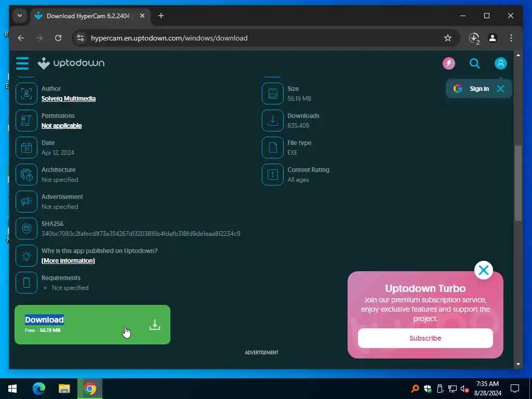The height and width of the screenshot is (399, 532).
Task: Select the SHA256 hash text
Action: click(x=141, y=234)
